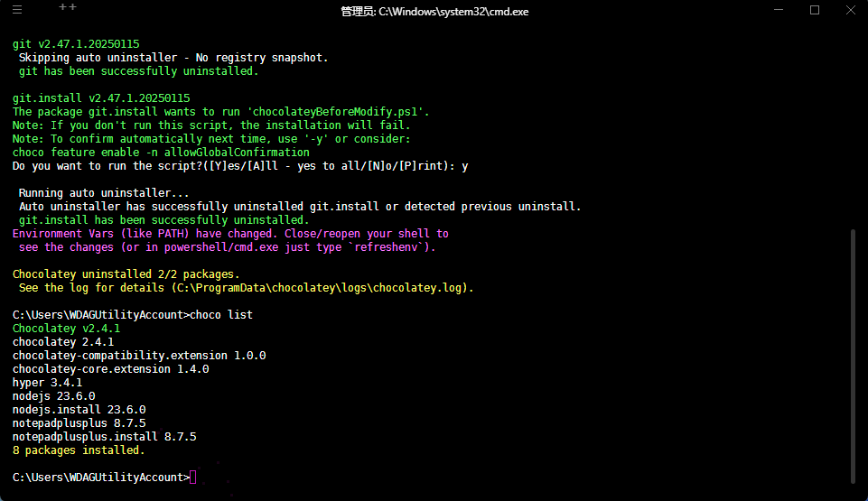Click the 'allowGlobalConfirmation' command line

(x=161, y=153)
